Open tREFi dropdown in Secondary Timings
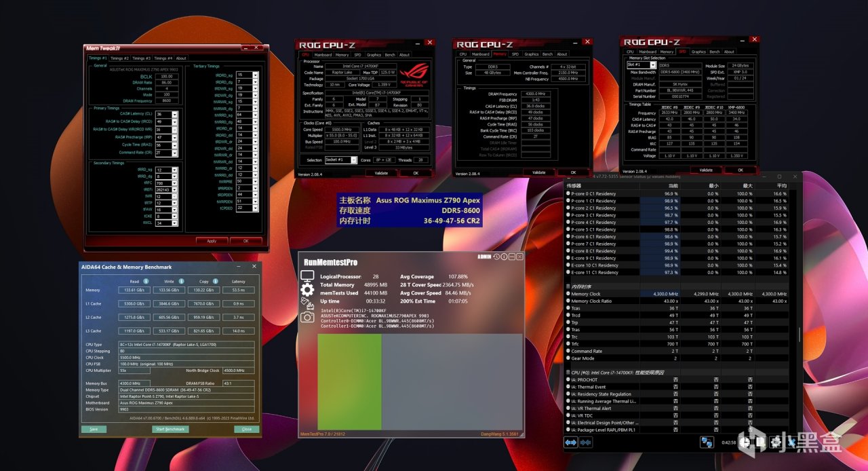868x471 pixels. pyautogui.click(x=176, y=190)
